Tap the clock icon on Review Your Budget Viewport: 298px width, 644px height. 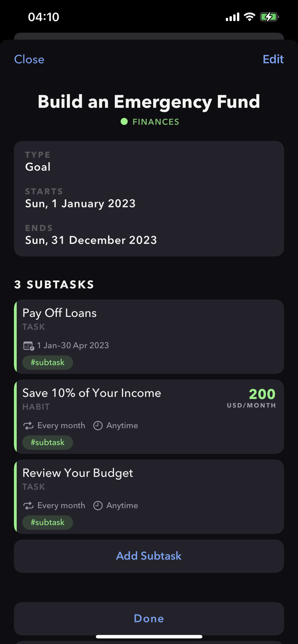point(98,506)
